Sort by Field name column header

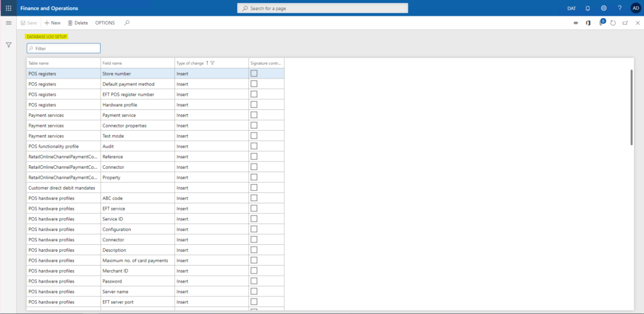[x=138, y=63]
